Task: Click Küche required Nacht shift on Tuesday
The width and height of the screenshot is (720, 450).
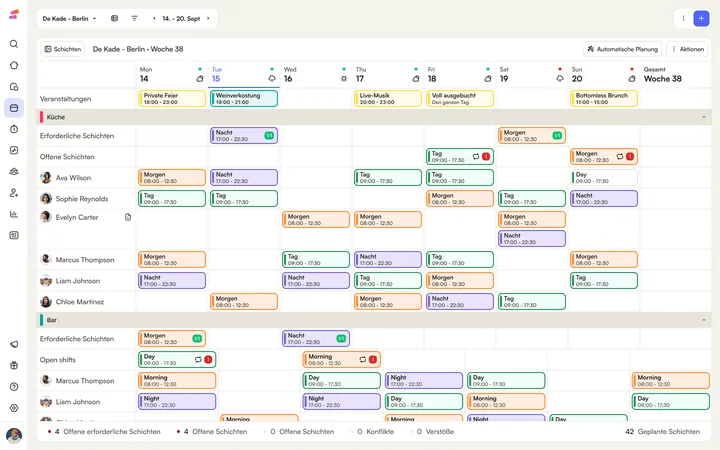Action: pyautogui.click(x=244, y=135)
